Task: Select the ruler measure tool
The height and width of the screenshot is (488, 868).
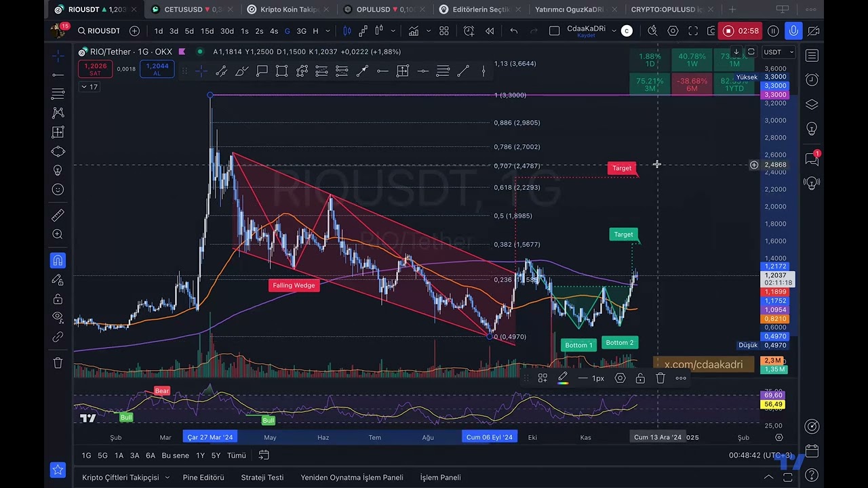Action: (58, 216)
